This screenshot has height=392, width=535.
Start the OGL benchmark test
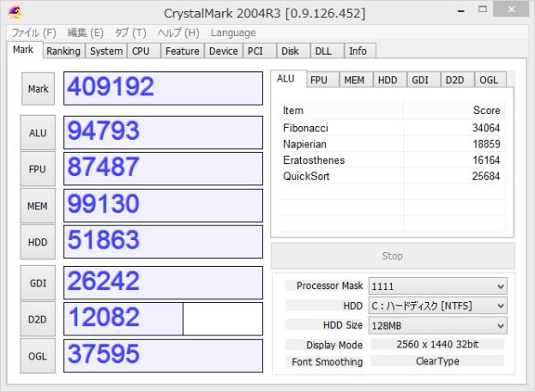point(38,356)
